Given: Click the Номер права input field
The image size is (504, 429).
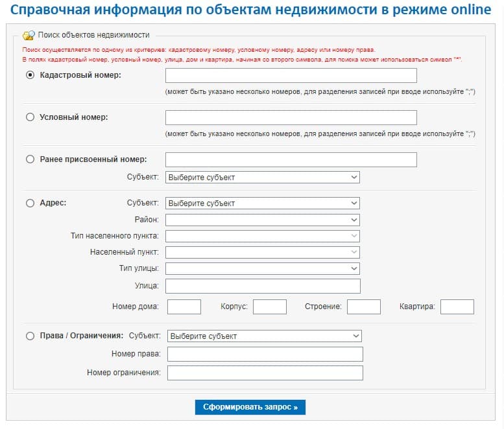Looking at the screenshot, I should pyautogui.click(x=265, y=354).
